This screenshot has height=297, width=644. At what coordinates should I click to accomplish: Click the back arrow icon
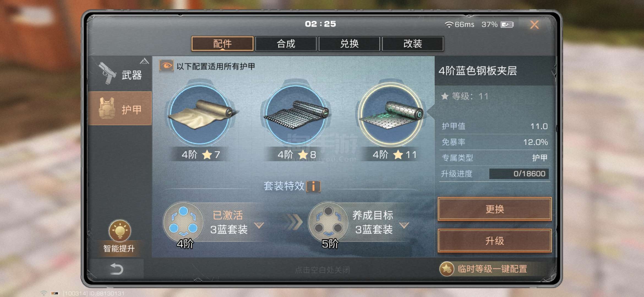click(116, 269)
